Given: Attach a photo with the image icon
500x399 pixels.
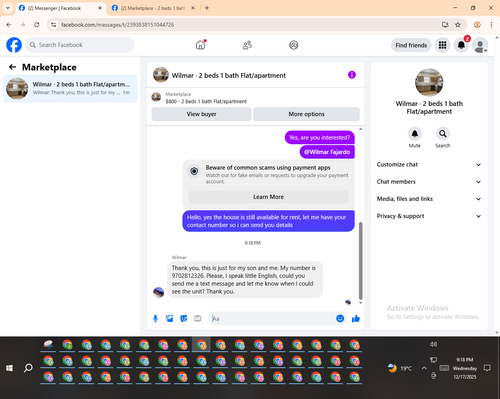Looking at the screenshot, I should coord(170,319).
